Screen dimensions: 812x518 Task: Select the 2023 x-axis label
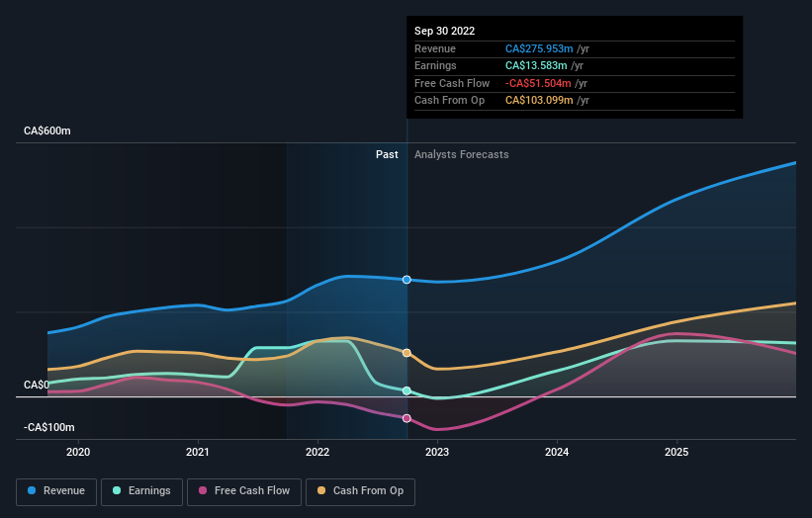[x=437, y=452]
